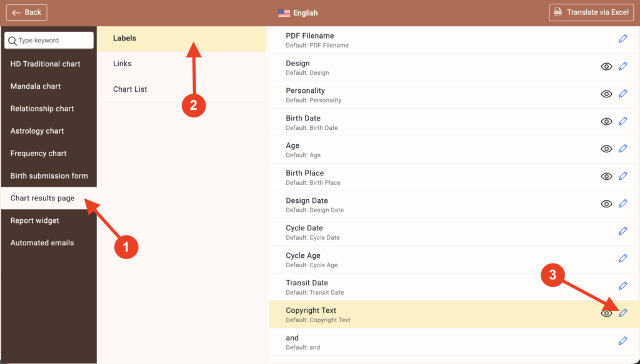Open Mandala chart in the sidebar

[x=36, y=86]
